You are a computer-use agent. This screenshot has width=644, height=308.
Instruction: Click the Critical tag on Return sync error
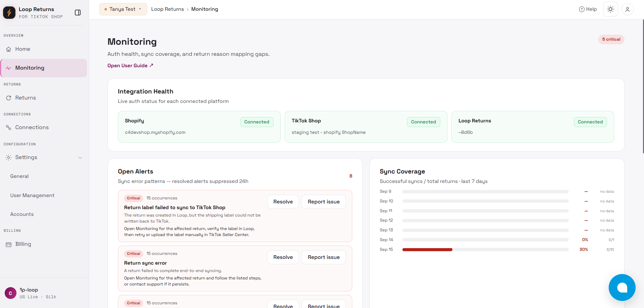(133, 254)
